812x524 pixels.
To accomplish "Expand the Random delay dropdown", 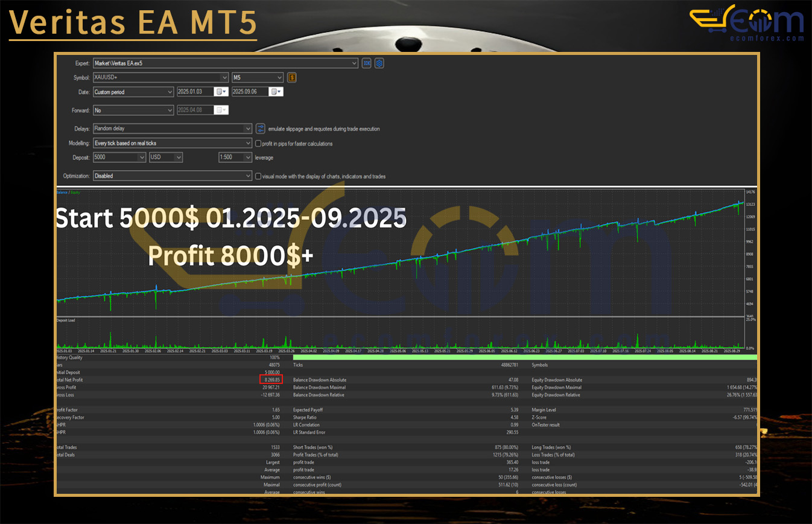I will pyautogui.click(x=173, y=129).
